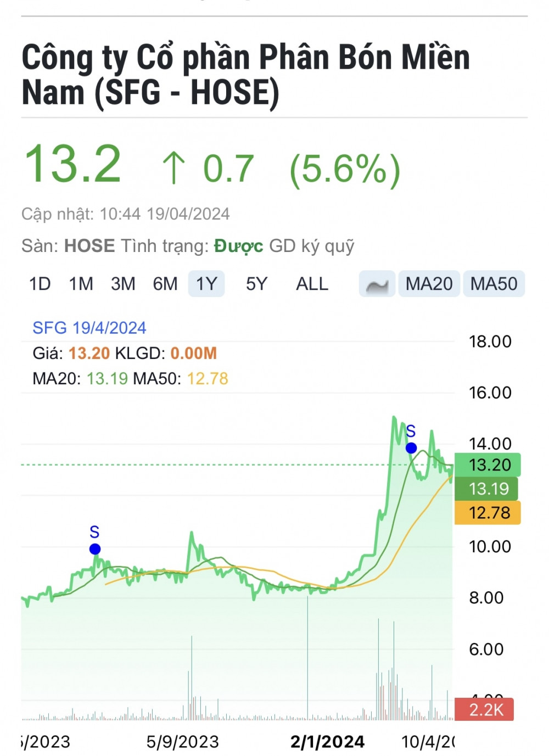Viewport: 549px width, 756px height.
Task: Select the 1M time range
Action: coord(81,284)
